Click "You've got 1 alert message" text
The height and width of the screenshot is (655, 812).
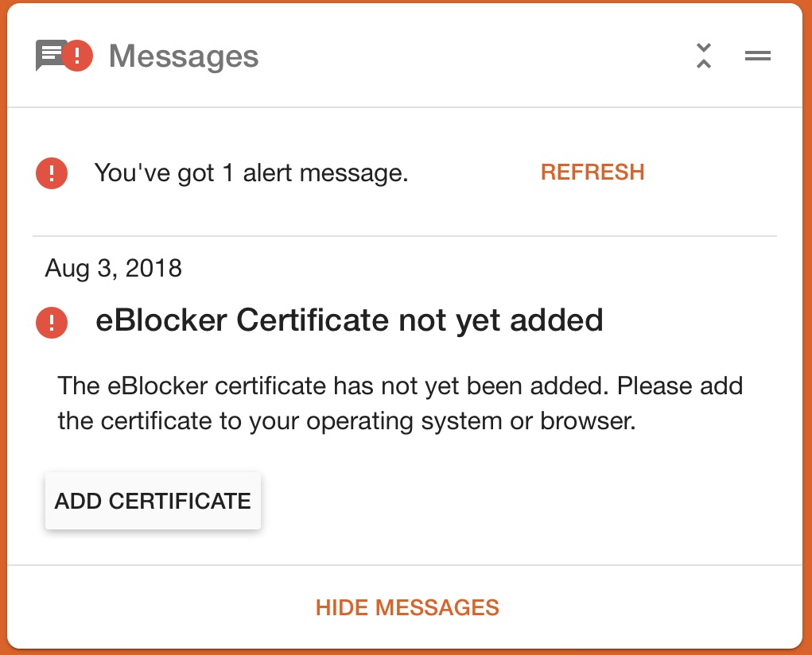tap(251, 173)
